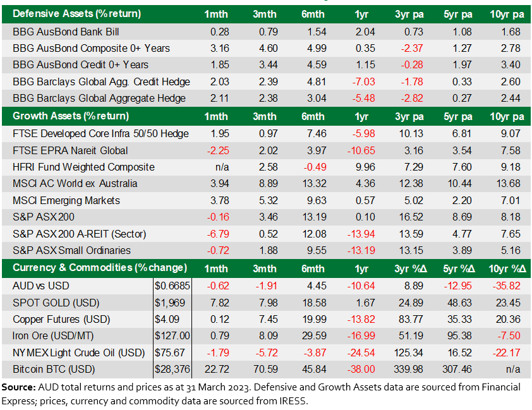Screen dimensions: 532x410
Task: Select the spot gold price '$1,969'
Action: click(170, 303)
